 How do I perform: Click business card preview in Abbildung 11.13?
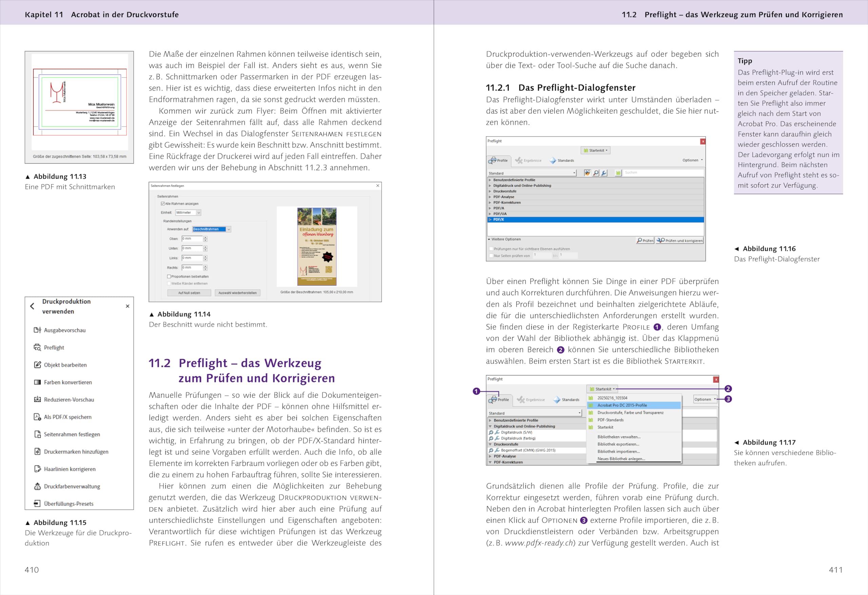coord(80,102)
